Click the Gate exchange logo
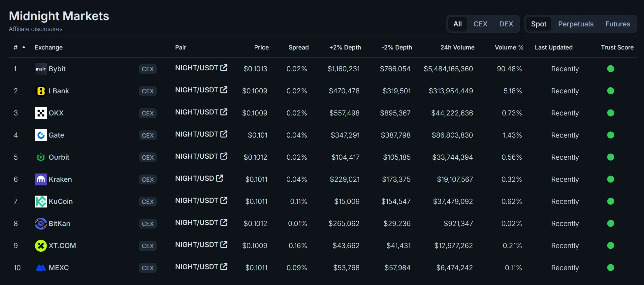The image size is (644, 285). click(x=41, y=135)
